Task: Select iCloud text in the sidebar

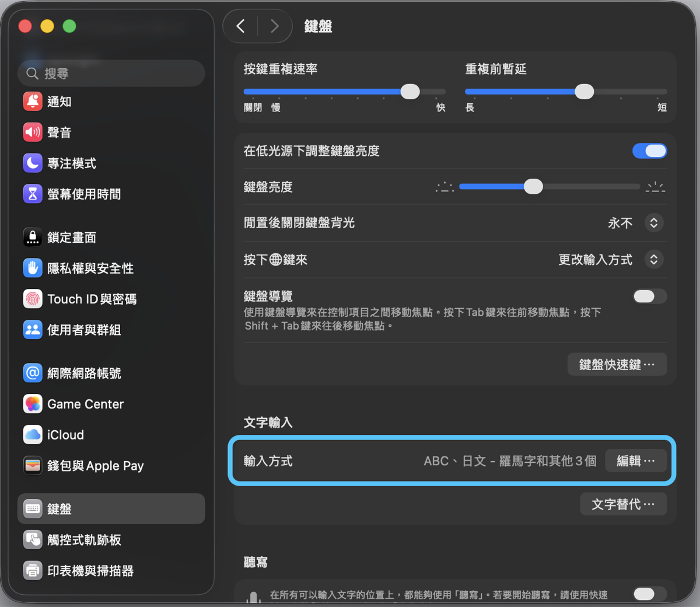Action: [66, 435]
